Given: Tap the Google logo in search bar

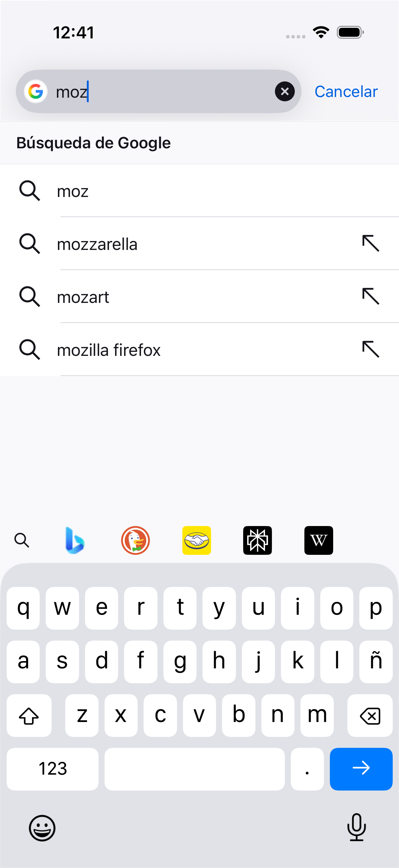Looking at the screenshot, I should (35, 91).
